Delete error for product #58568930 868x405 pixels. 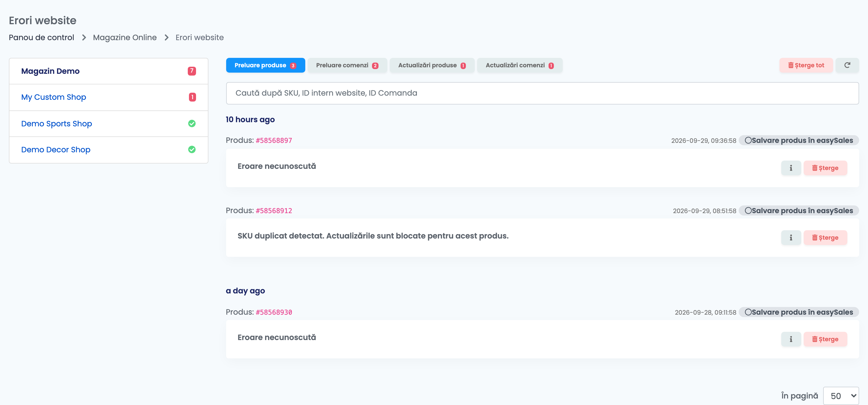click(825, 339)
